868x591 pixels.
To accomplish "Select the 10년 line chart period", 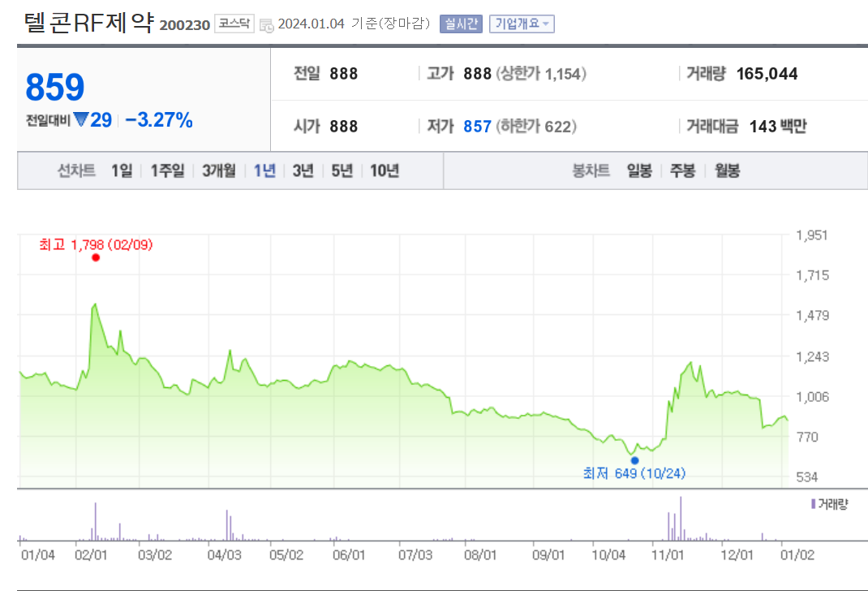I will [x=385, y=170].
